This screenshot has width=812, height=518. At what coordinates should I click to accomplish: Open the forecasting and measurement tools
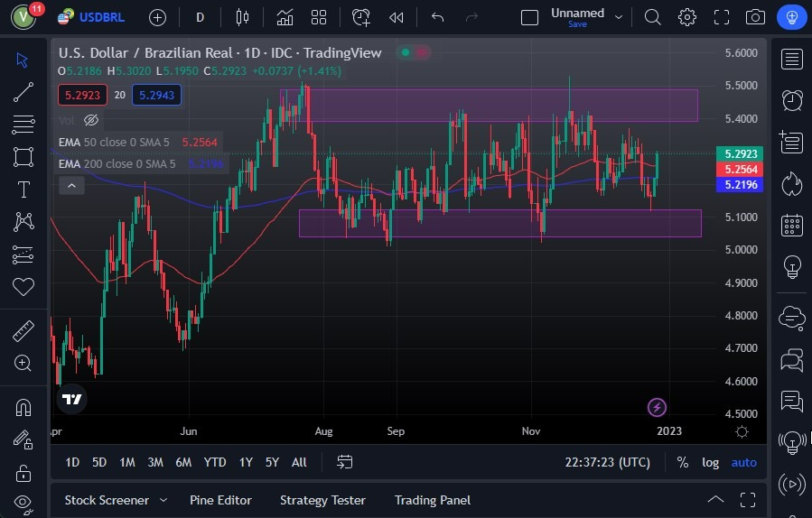point(23,254)
